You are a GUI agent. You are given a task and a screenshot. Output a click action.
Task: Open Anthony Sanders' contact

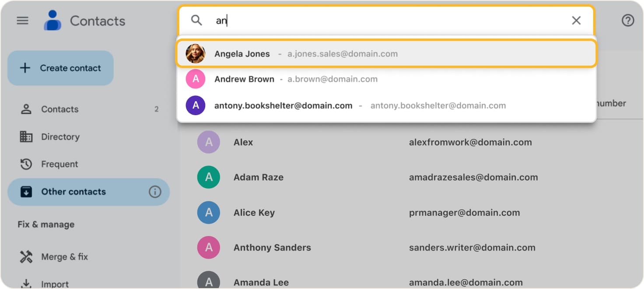click(272, 247)
